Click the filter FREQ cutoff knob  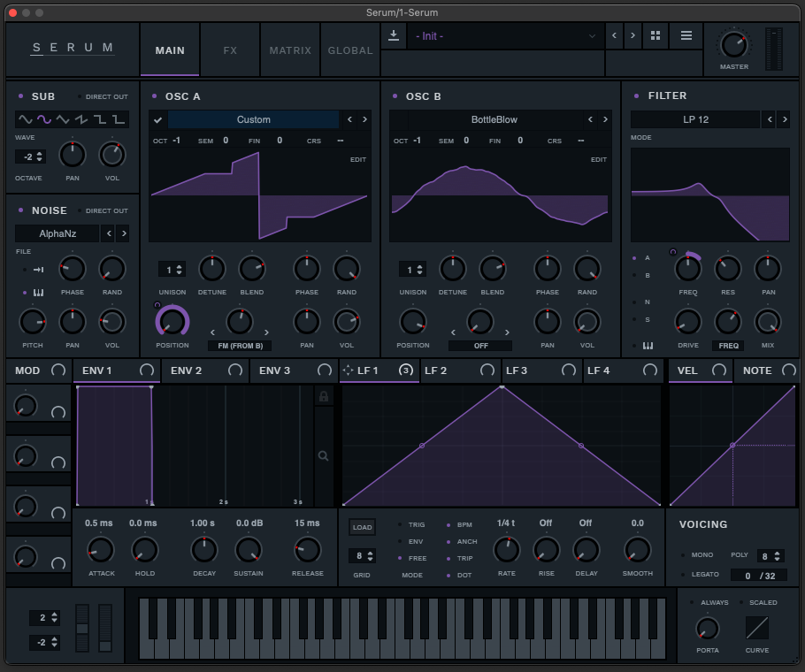(x=688, y=268)
